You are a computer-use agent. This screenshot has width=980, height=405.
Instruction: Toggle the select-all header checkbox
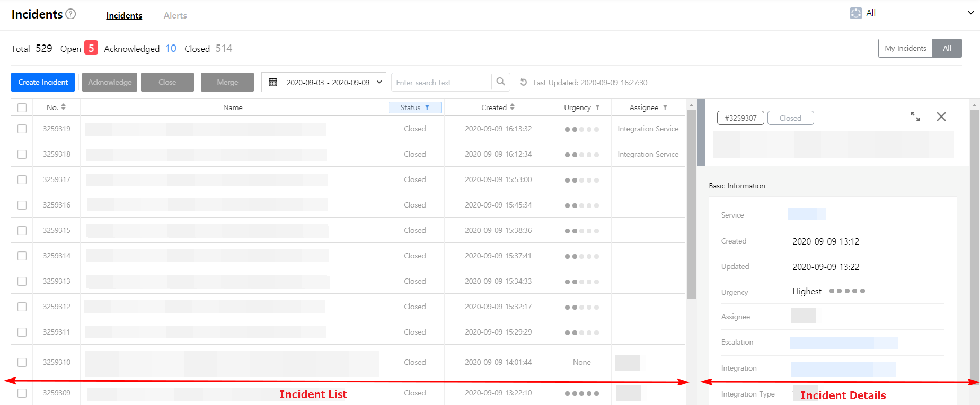(22, 107)
